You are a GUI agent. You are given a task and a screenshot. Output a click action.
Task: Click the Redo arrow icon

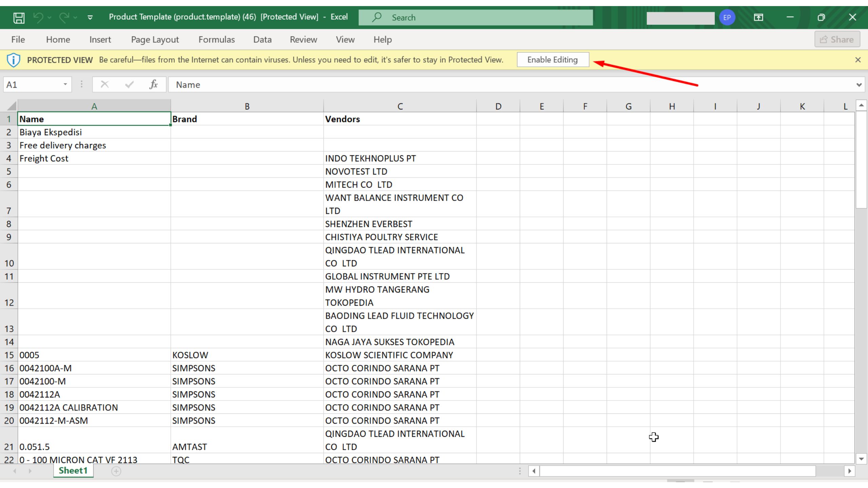pyautogui.click(x=64, y=17)
